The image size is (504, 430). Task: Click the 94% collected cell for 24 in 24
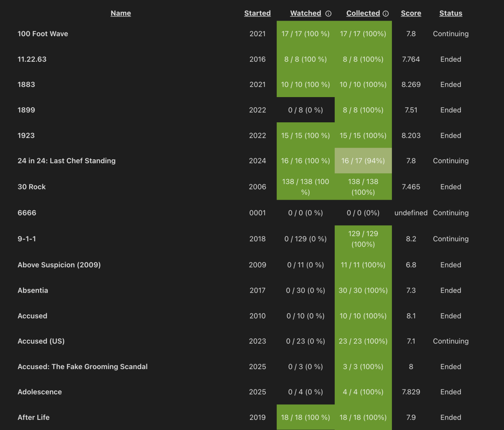363,161
